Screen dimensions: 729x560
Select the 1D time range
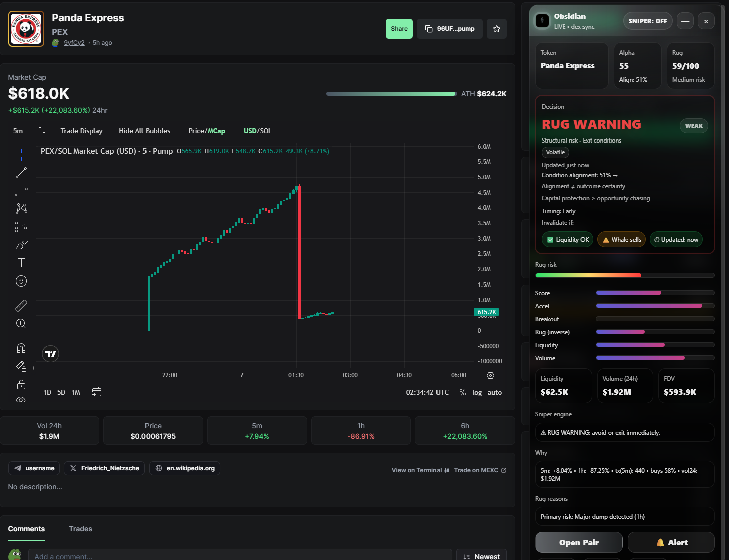[x=47, y=392]
